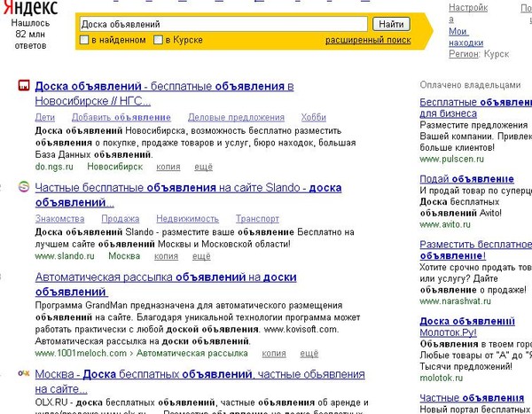The image size is (532, 414).
Task: Open the 'Транспорт' sitelink
Action: 257,219
